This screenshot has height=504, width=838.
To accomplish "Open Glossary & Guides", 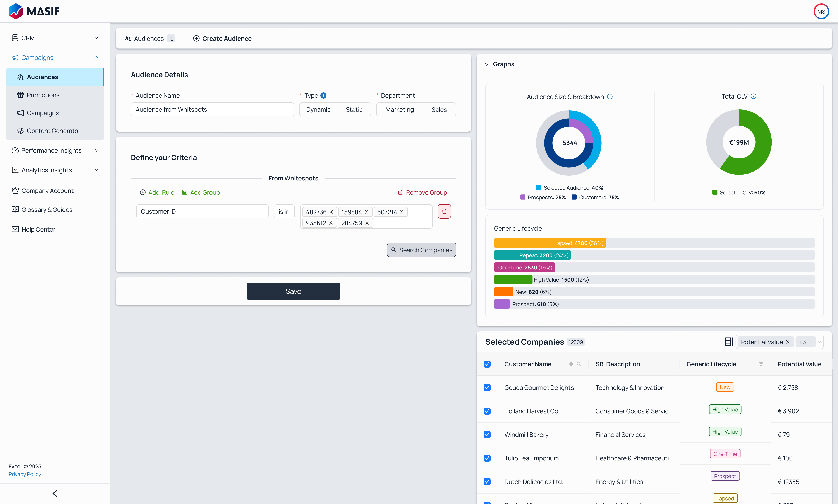I will (46, 209).
